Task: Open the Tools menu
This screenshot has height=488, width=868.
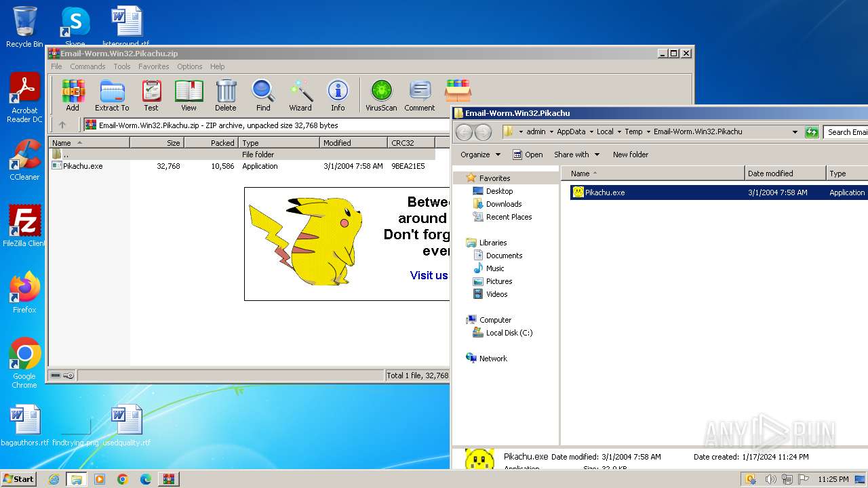Action: (x=122, y=66)
